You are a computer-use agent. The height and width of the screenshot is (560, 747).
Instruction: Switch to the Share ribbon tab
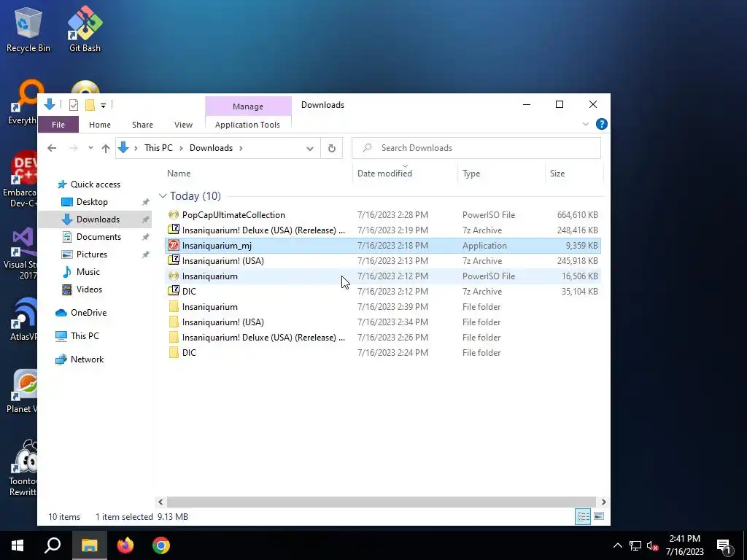click(142, 125)
